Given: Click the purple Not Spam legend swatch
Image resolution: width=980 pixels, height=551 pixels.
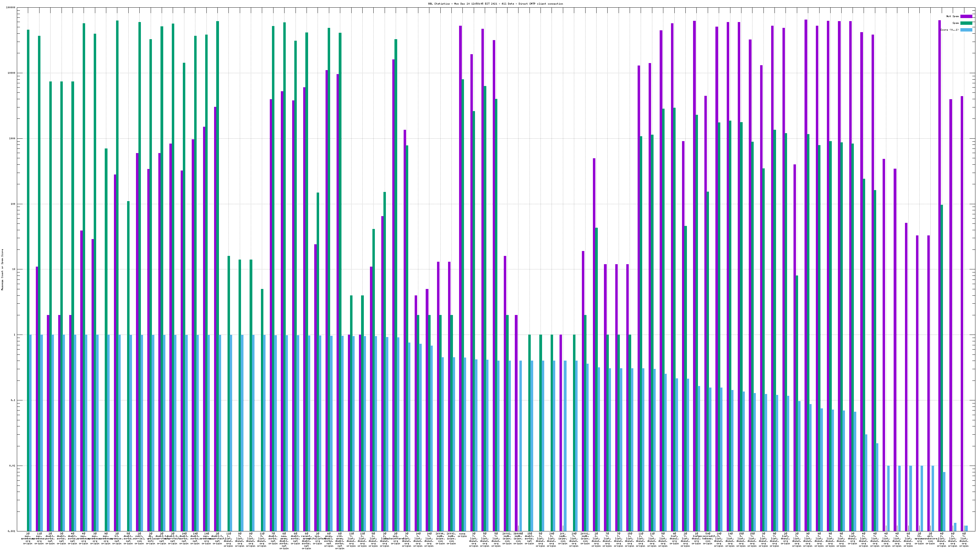Looking at the screenshot, I should 966,16.
